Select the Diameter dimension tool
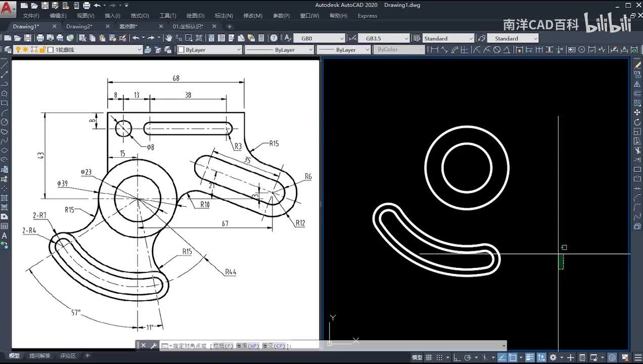The image size is (643, 364). (497, 50)
